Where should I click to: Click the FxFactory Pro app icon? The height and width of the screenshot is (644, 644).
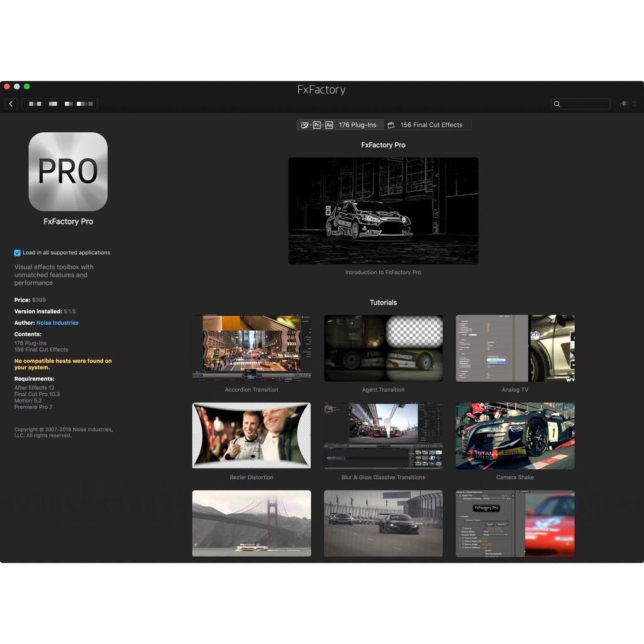[68, 172]
